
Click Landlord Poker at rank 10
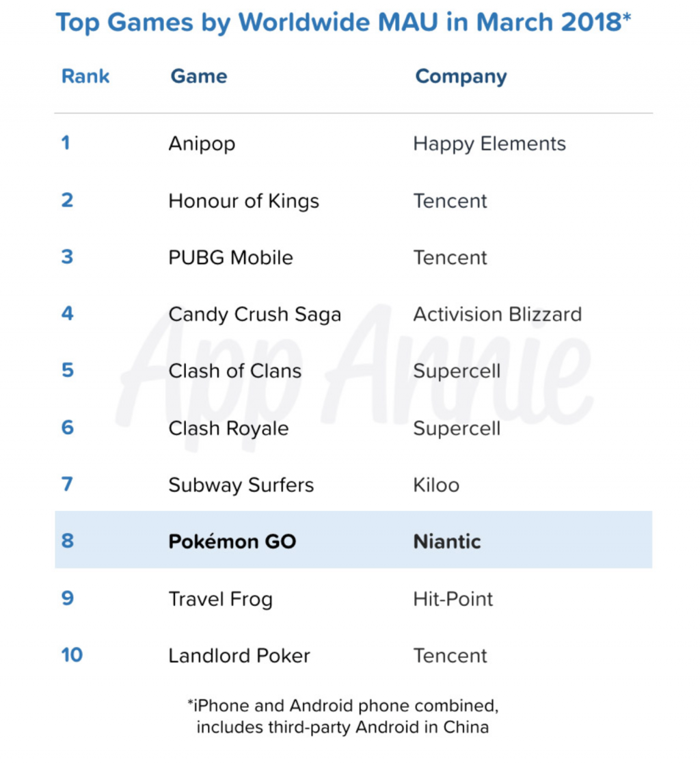click(239, 656)
